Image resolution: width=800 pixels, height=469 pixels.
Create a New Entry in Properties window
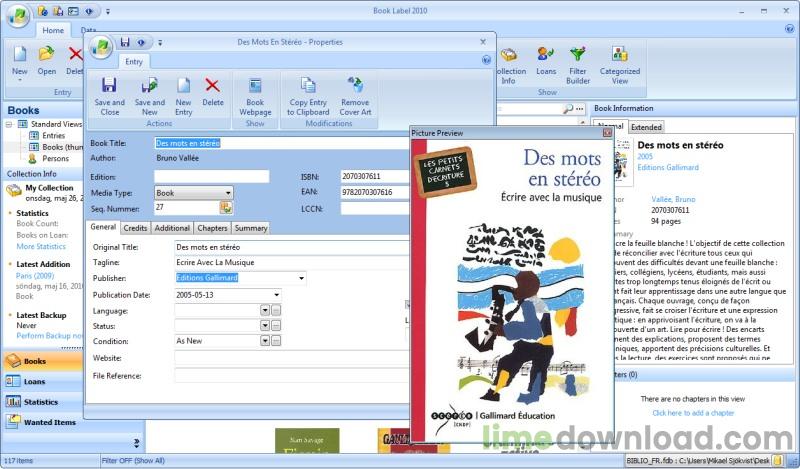183,96
